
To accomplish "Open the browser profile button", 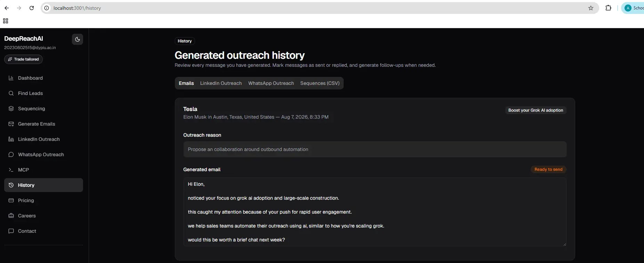I will (x=633, y=8).
